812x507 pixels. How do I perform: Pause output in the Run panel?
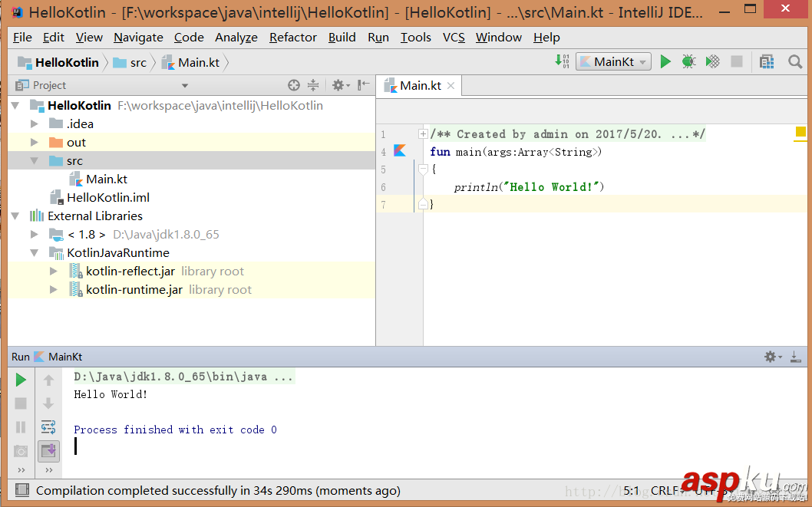21,426
